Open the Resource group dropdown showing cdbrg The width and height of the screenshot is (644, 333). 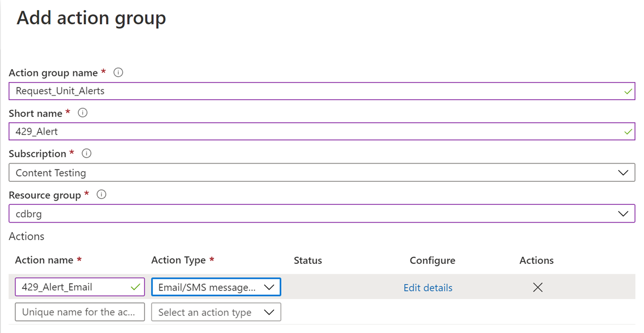(623, 213)
